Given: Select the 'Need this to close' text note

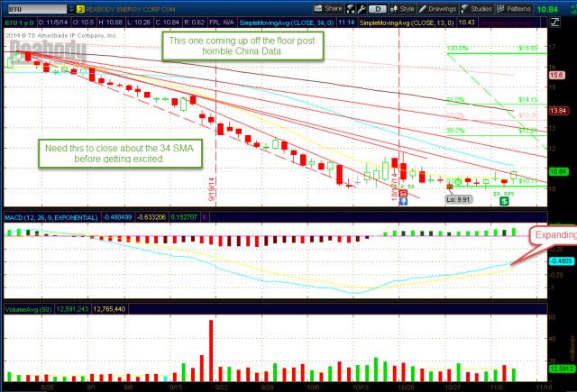Looking at the screenshot, I should 120,154.
